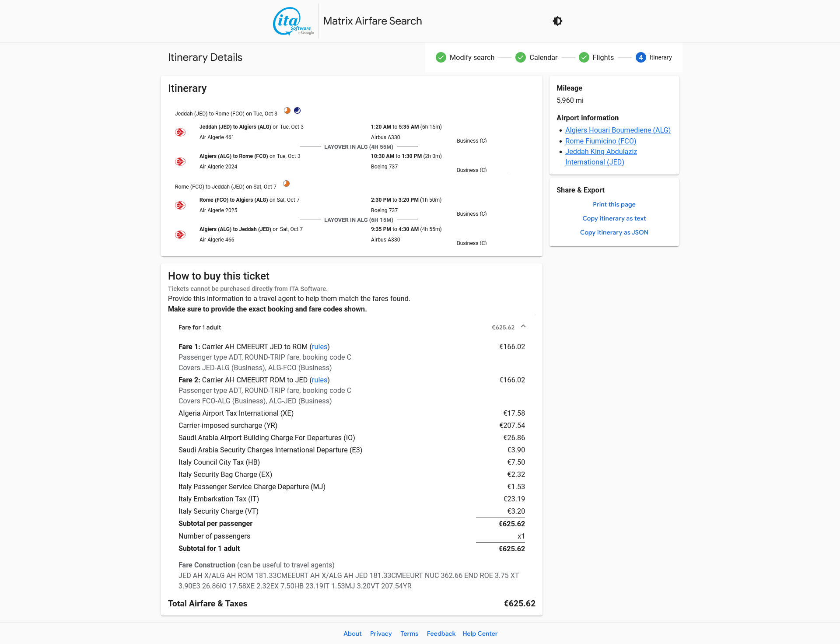Click the Air Algerie logo beside flight 461

[180, 132]
